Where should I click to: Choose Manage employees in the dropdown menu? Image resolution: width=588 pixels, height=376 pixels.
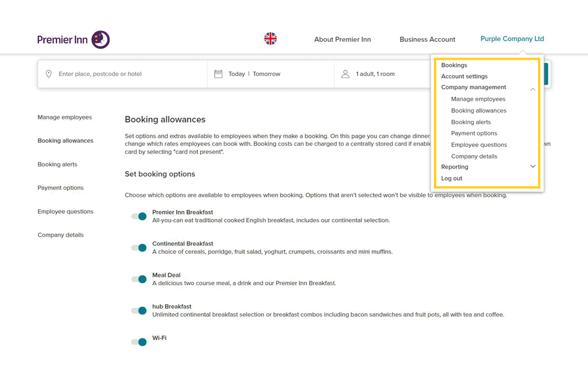click(x=478, y=99)
